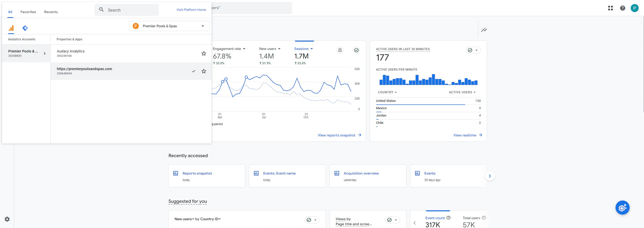
Task: Open the Help icon
Action: [623, 8]
